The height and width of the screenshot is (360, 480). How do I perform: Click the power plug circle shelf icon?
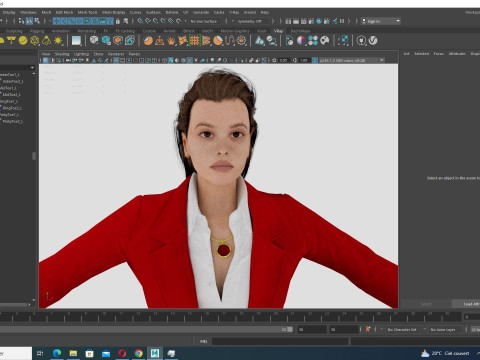(361, 41)
